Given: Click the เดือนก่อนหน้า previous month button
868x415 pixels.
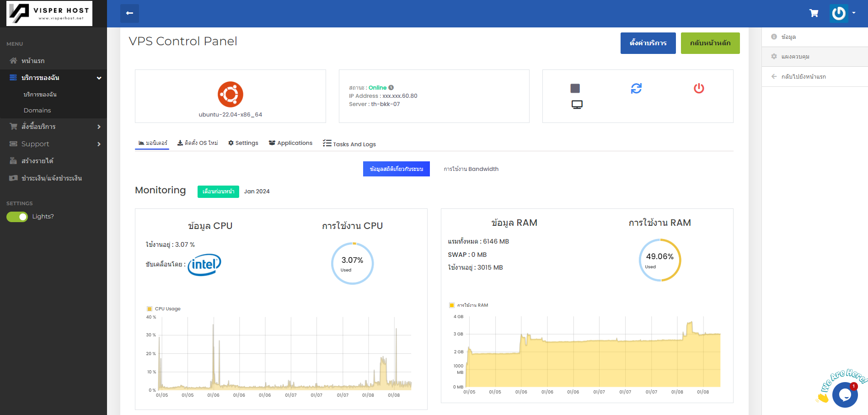Looking at the screenshot, I should click(218, 192).
